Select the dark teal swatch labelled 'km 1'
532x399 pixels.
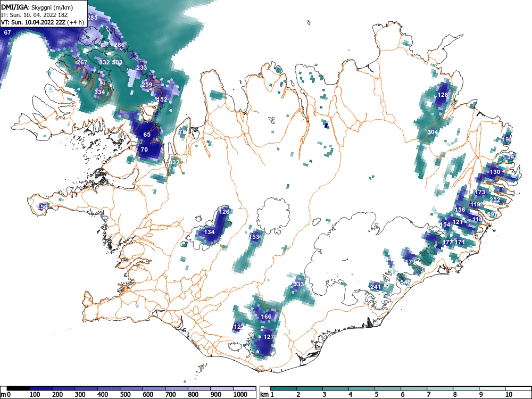pyautogui.click(x=284, y=388)
